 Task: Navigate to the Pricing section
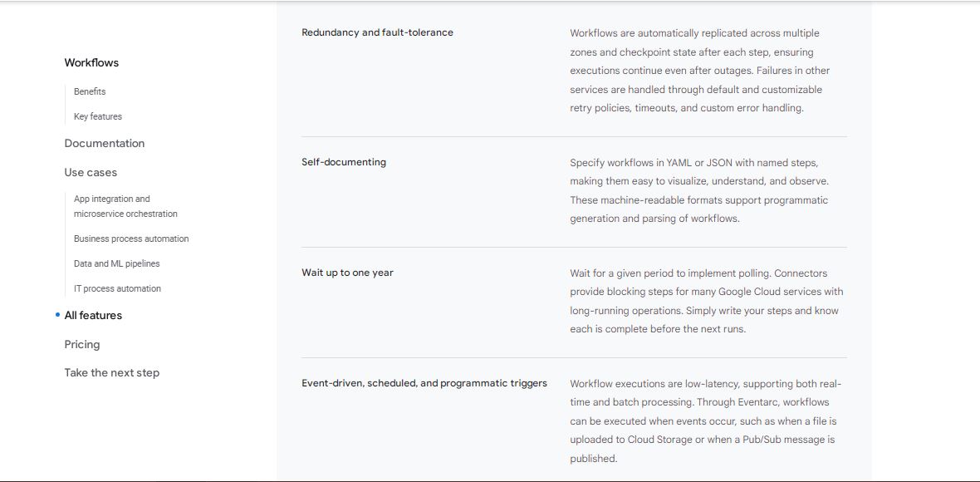pyautogui.click(x=81, y=344)
